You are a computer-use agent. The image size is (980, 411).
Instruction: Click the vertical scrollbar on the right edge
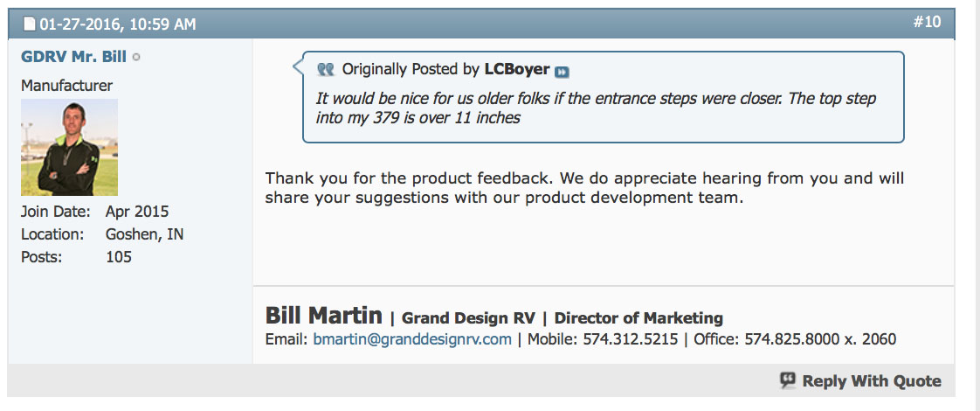click(976, 205)
